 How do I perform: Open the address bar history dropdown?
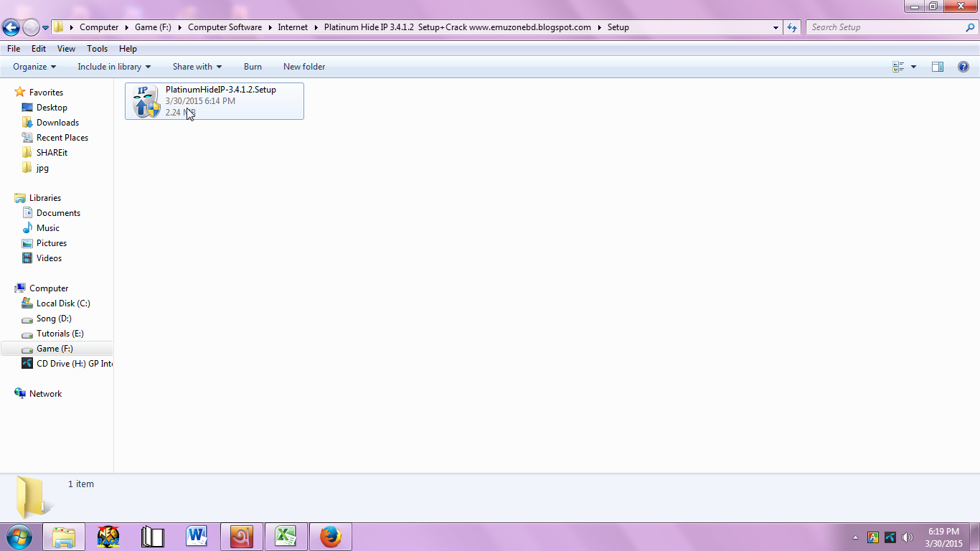776,27
